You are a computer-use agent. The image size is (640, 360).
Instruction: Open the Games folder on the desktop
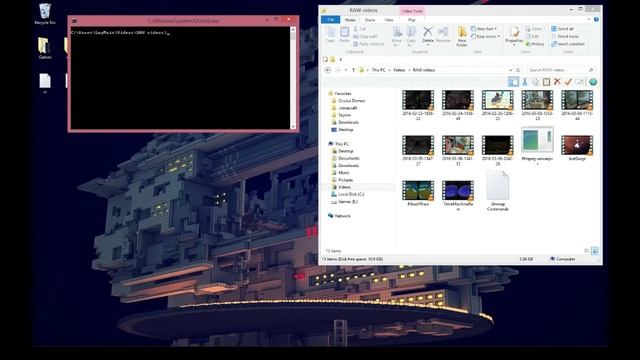pos(45,48)
